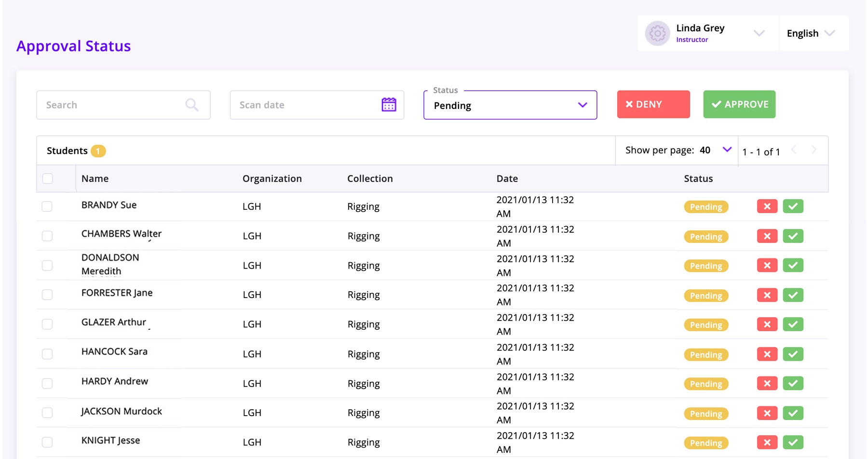The width and height of the screenshot is (868, 459).
Task: Check the box for GLAZER Arthur
Action: click(47, 324)
